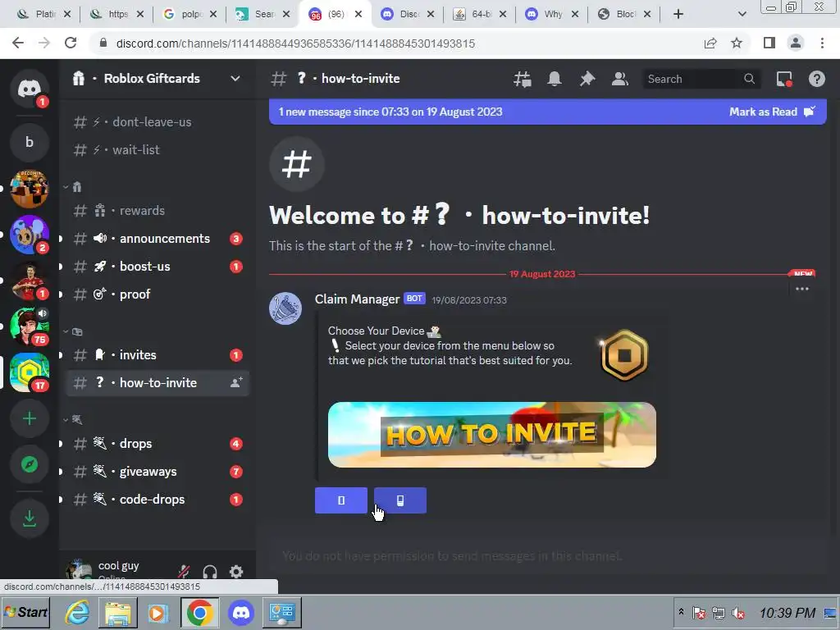Switch to the 64-bi browser tab
The width and height of the screenshot is (840, 630).
click(478, 15)
